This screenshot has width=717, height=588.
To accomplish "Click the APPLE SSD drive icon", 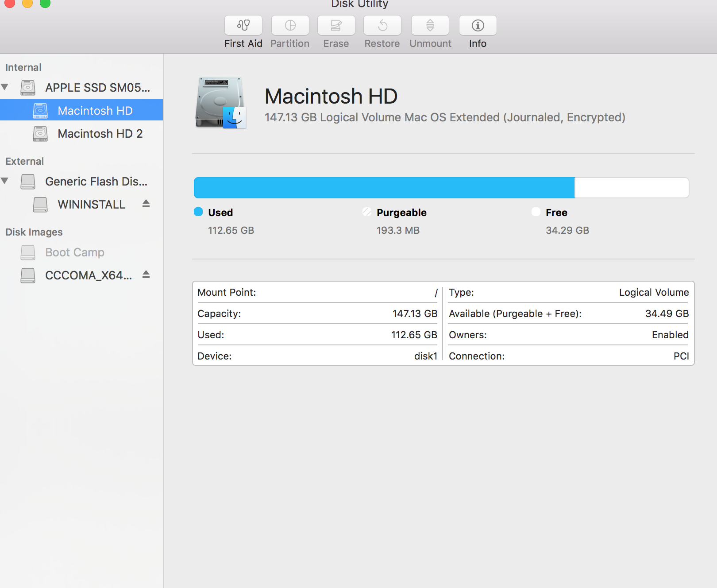I will [28, 88].
